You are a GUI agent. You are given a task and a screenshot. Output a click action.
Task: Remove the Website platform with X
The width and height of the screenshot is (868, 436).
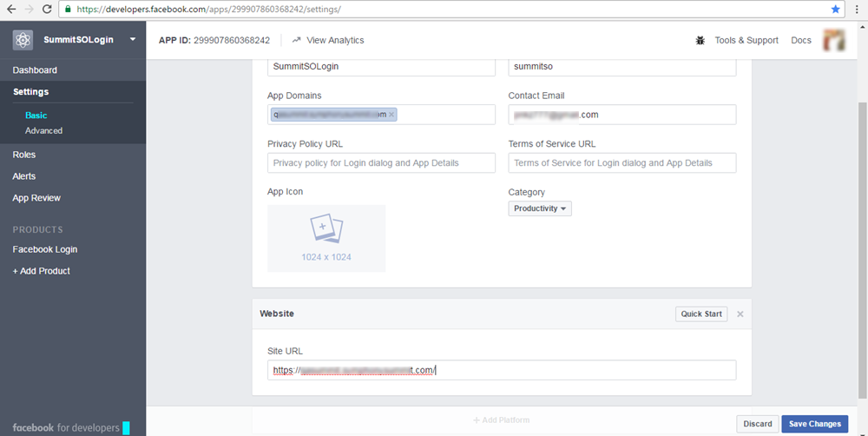pyautogui.click(x=740, y=314)
